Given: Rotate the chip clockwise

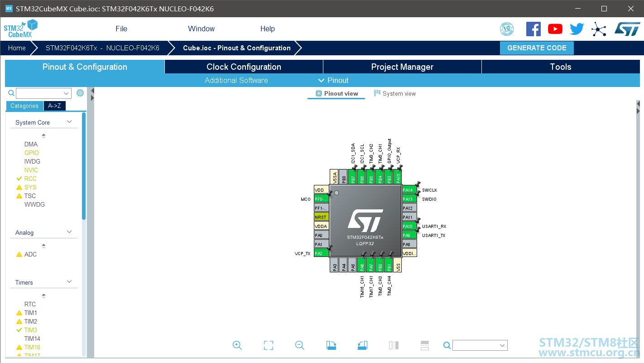Looking at the screenshot, I should coord(331,345).
